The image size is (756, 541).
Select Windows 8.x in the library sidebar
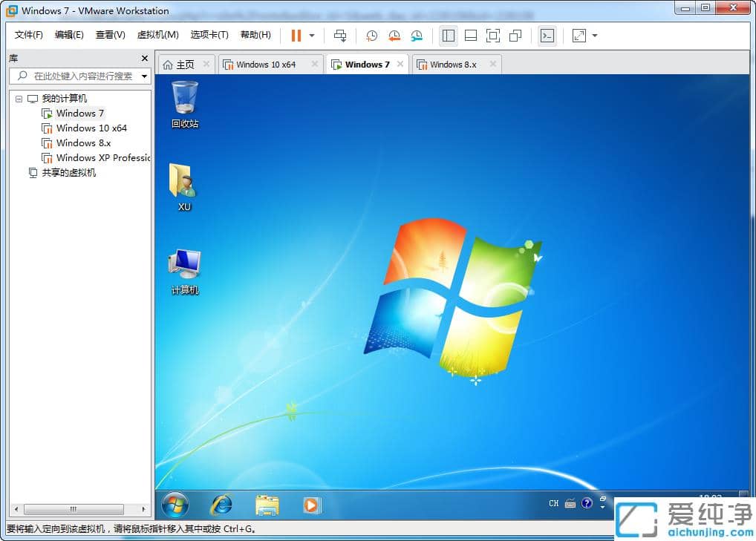pos(82,142)
